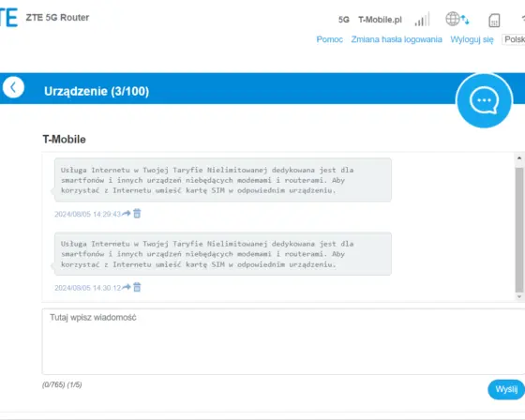Open the Pomoc help link

pos(329,39)
